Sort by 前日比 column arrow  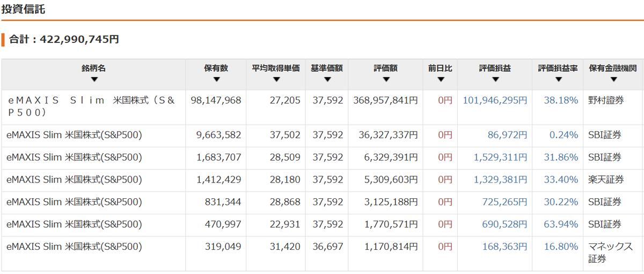(x=440, y=80)
